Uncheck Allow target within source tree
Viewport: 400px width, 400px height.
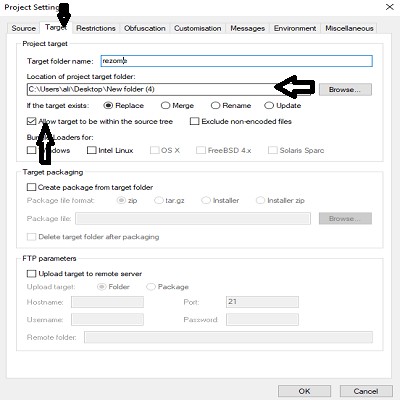31,121
